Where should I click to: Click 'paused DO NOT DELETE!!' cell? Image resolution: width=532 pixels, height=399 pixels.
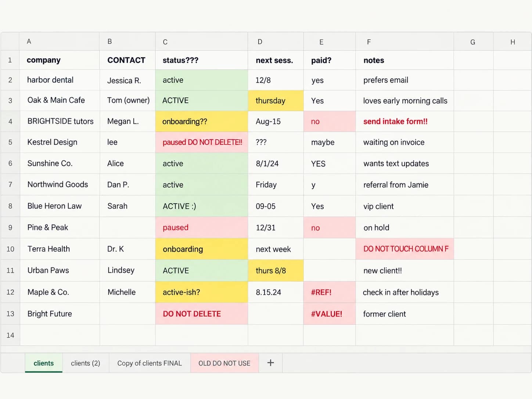[x=202, y=142]
